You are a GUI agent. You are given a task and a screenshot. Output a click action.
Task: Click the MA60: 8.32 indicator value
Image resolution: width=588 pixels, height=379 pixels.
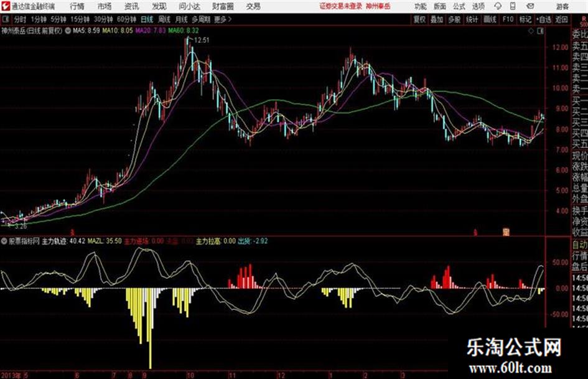[184, 30]
